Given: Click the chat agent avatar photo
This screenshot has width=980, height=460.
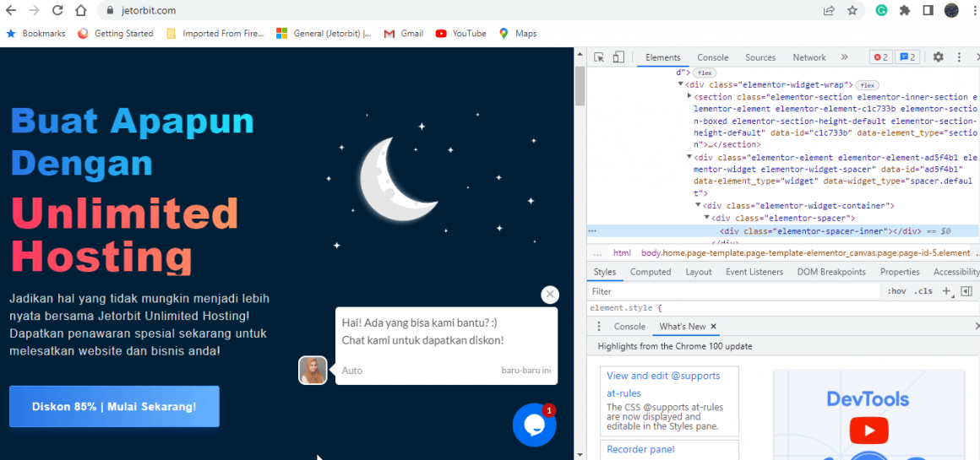Looking at the screenshot, I should coord(313,371).
